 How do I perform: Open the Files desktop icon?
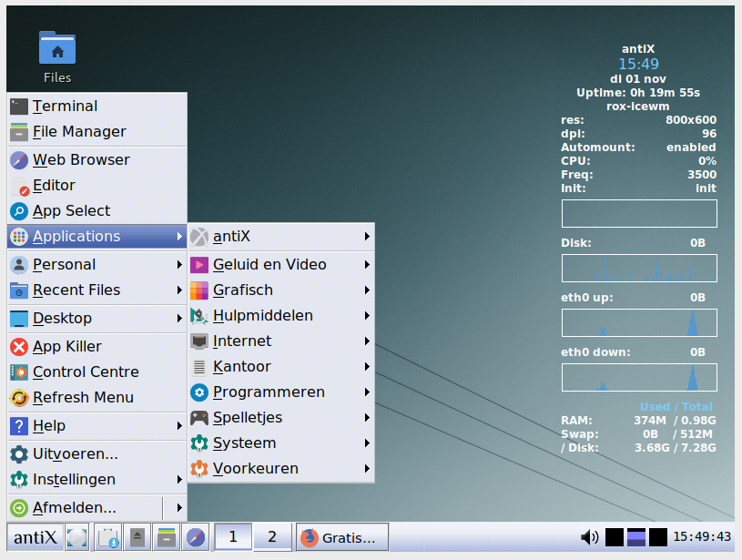(x=57, y=56)
